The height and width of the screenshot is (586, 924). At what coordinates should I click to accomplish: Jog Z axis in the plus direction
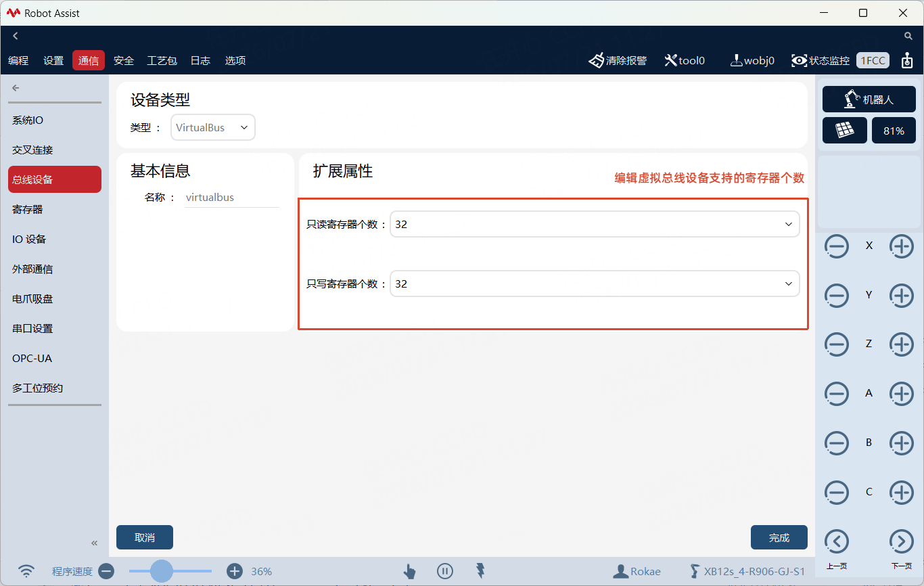902,344
